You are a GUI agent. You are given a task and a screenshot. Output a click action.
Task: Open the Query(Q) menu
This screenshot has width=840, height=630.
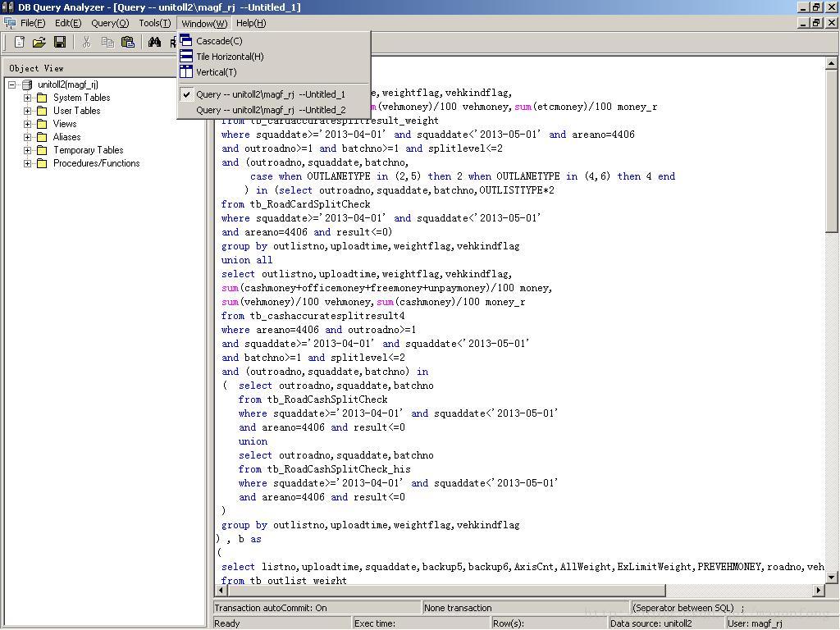110,23
